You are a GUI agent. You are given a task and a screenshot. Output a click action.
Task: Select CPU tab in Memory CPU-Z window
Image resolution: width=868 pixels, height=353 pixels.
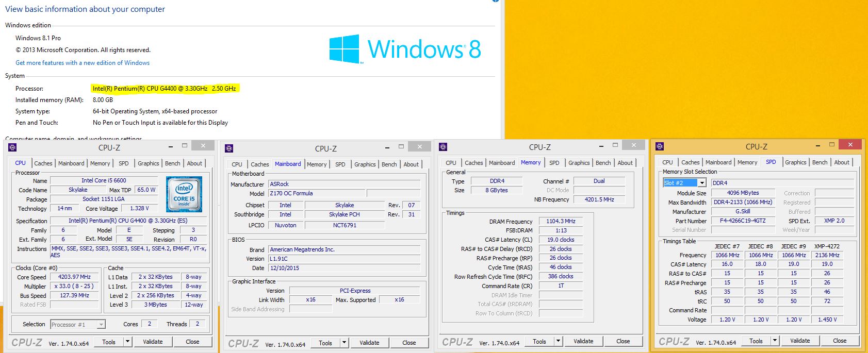coord(451,163)
